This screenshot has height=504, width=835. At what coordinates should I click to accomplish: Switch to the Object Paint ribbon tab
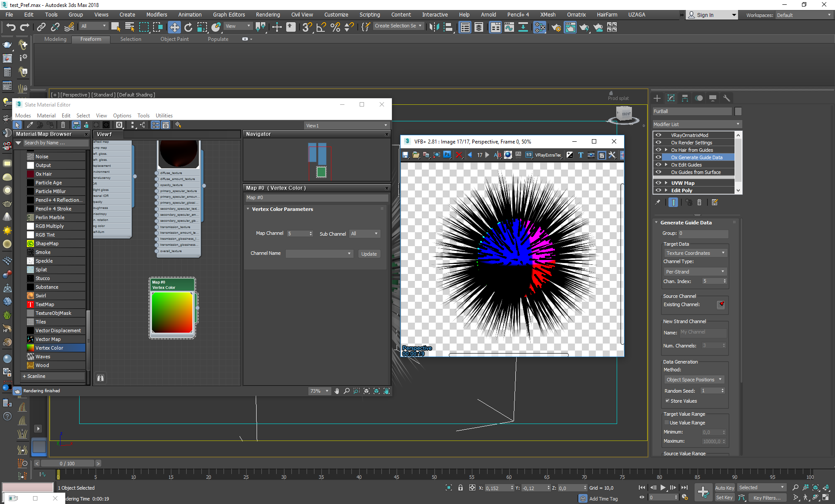tap(174, 39)
